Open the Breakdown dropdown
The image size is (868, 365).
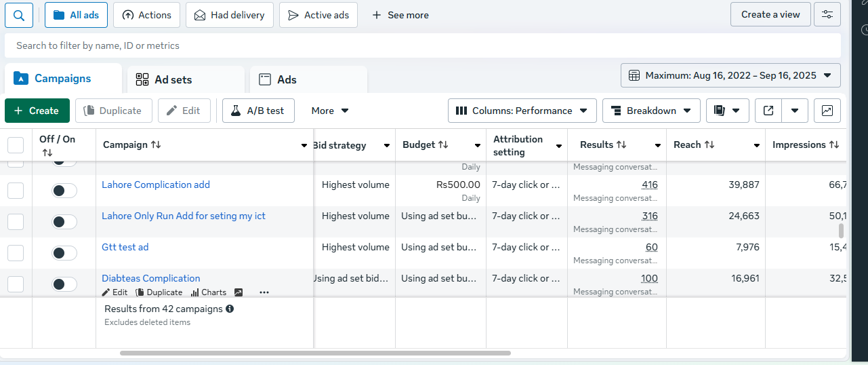point(650,111)
